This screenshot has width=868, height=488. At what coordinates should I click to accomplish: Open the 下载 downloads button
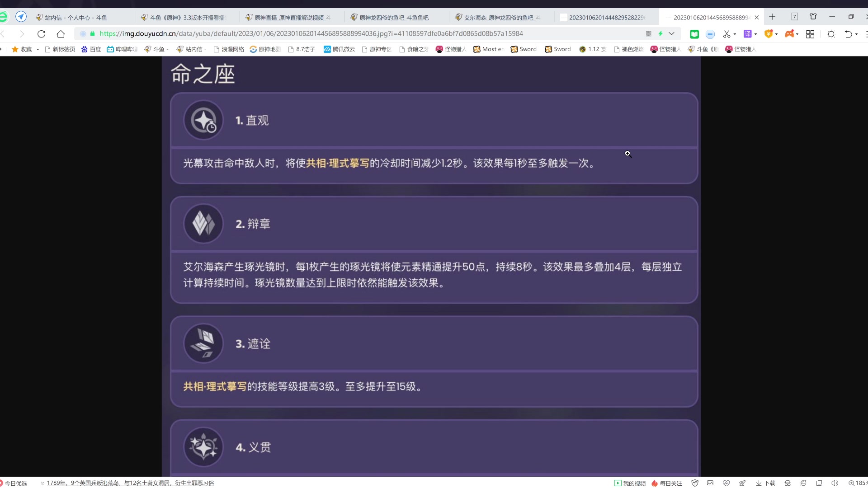(x=765, y=483)
